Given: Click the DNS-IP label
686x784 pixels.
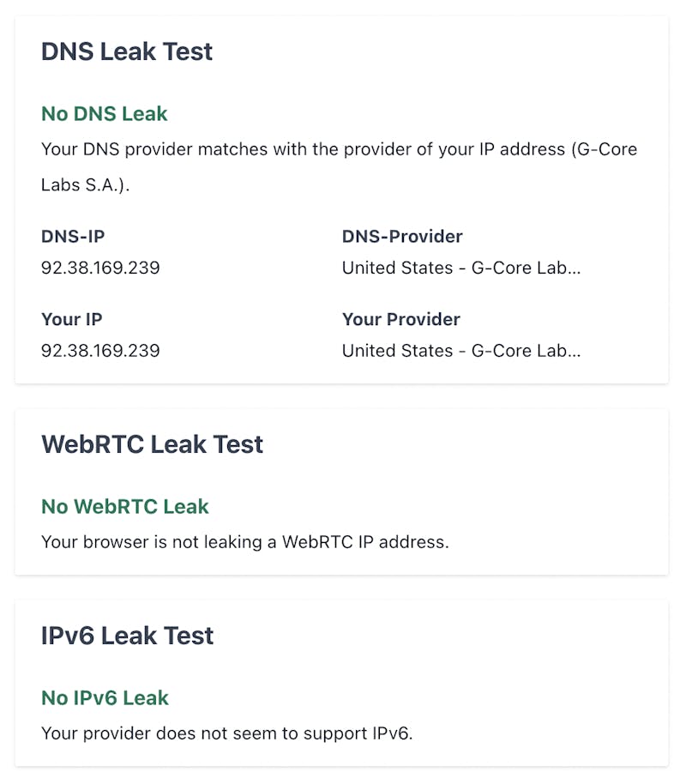Looking at the screenshot, I should tap(73, 236).
